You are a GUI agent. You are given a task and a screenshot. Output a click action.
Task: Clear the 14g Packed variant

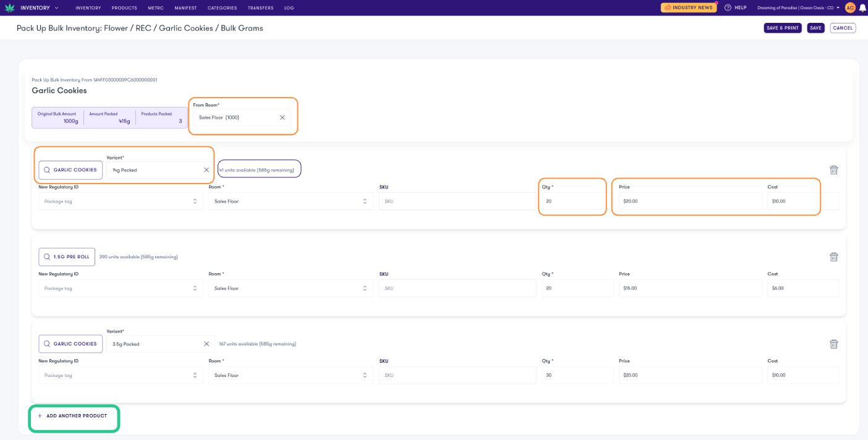tap(206, 170)
